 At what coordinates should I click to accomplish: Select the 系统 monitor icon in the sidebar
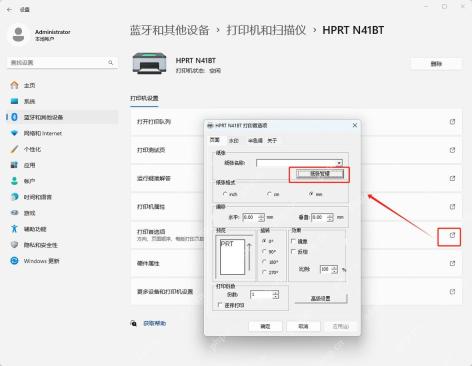[x=14, y=101]
